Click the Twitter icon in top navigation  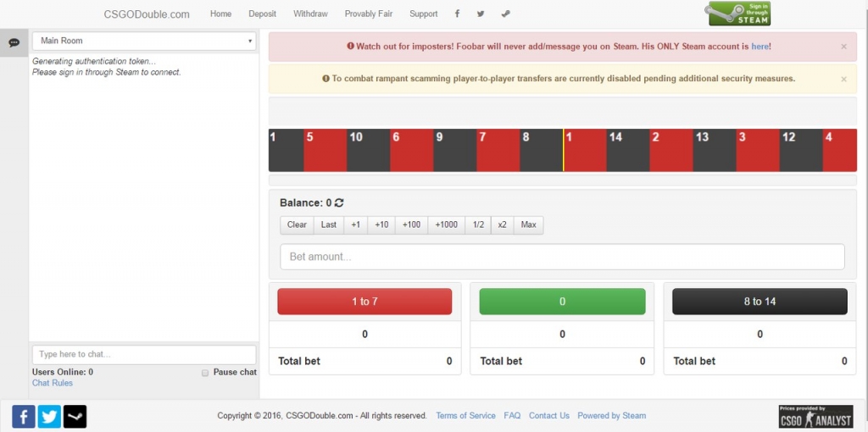point(481,14)
